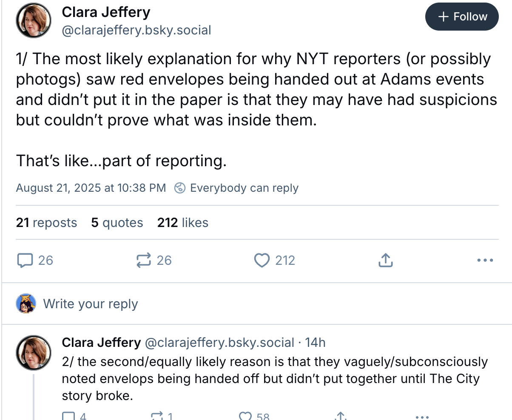Like the second post showing 58
512x420 pixels.
coord(245,417)
